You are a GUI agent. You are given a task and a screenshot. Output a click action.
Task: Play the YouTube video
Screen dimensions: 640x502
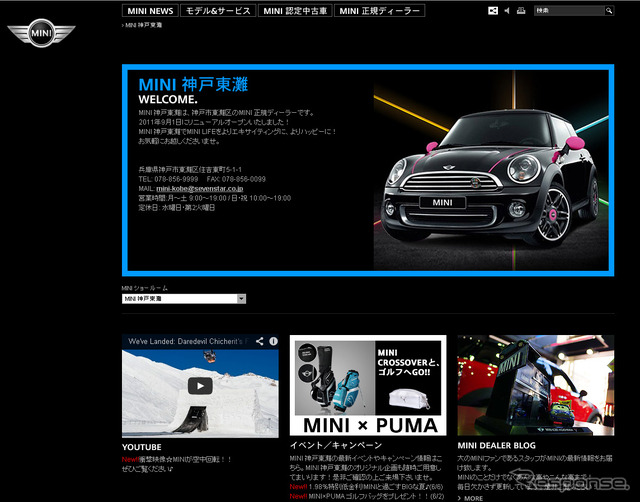[200, 386]
